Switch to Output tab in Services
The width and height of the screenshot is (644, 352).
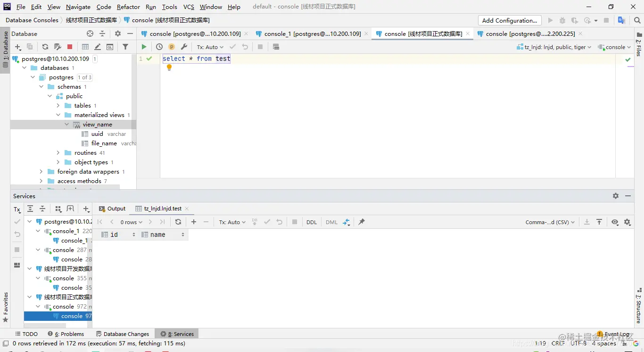tap(112, 209)
